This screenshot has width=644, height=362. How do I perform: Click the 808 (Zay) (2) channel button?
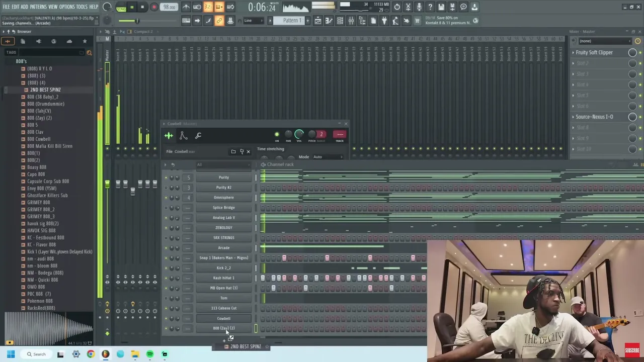click(x=224, y=328)
